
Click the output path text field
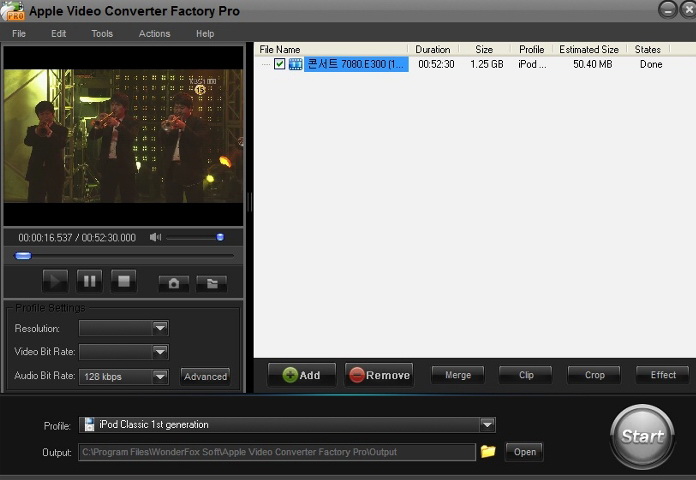point(277,452)
